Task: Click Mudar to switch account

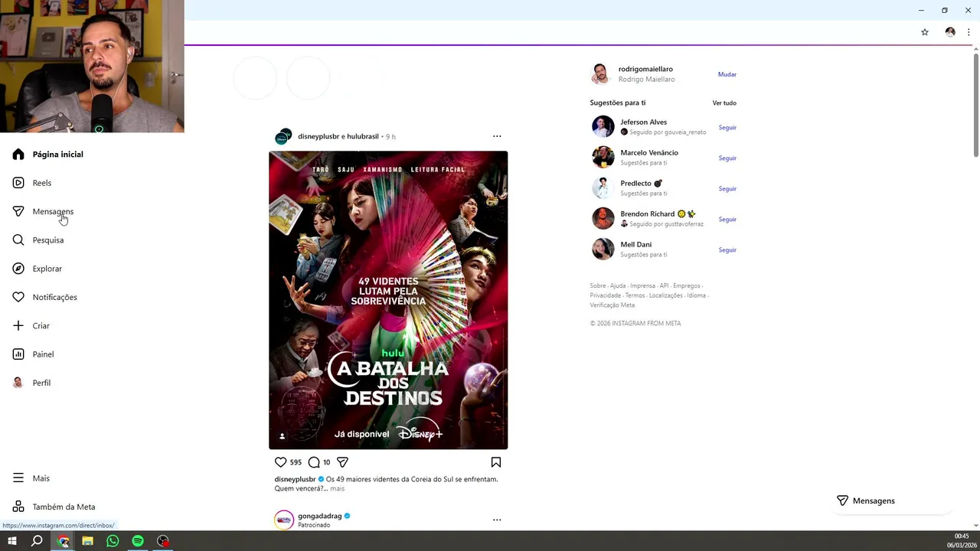Action: click(x=727, y=74)
